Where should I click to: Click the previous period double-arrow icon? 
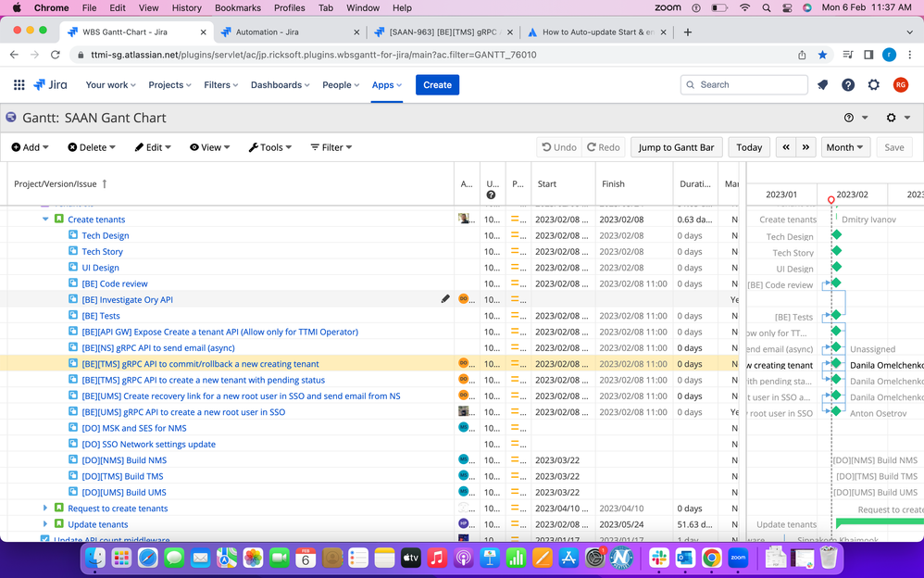pyautogui.click(x=785, y=146)
